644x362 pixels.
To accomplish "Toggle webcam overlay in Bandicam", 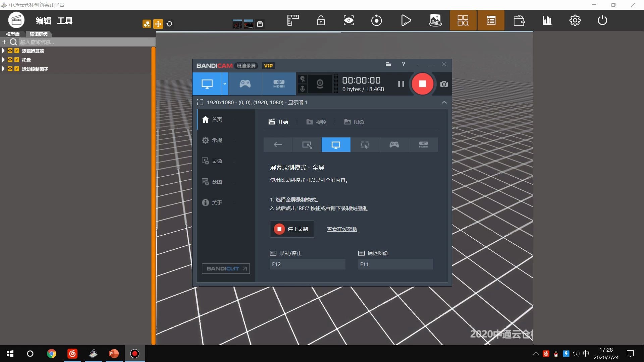I will tap(320, 84).
